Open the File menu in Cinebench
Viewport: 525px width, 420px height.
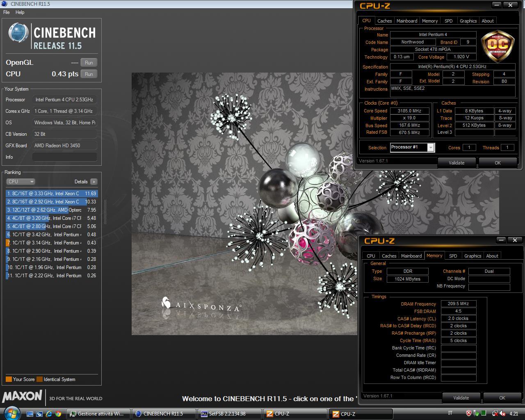[7, 12]
